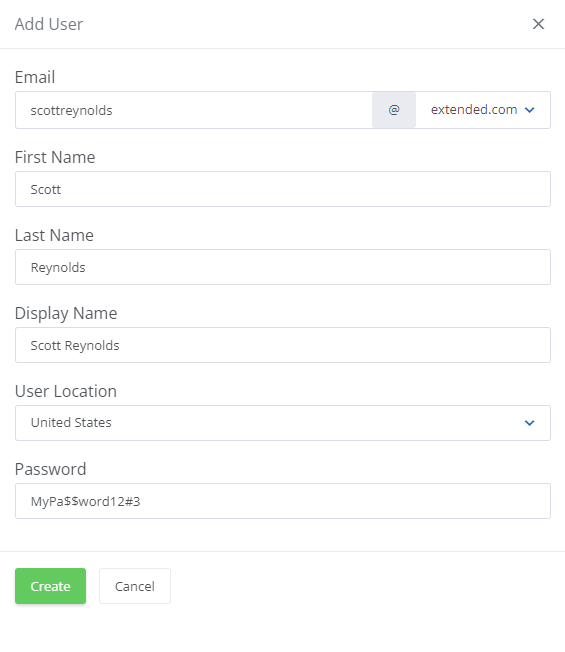This screenshot has width=565, height=652.
Task: Click the email username field
Action: [194, 110]
